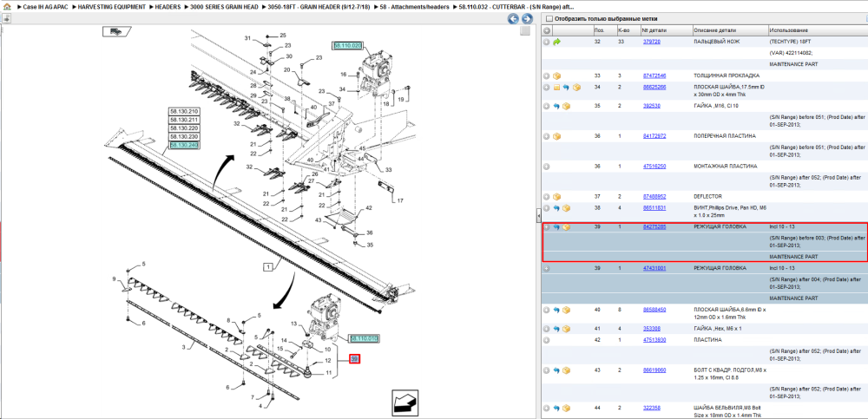Click the previous illustration arrow button
Viewport: 868px width, 419px height.
[513, 19]
